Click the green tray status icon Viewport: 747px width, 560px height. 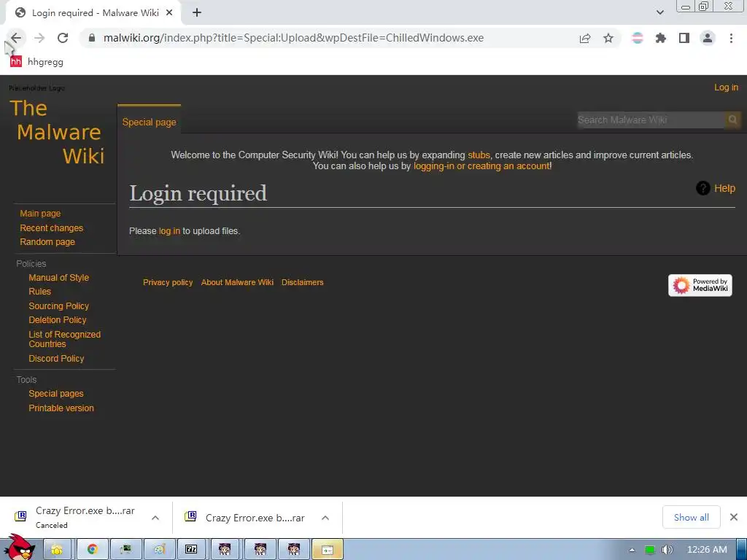click(x=649, y=550)
